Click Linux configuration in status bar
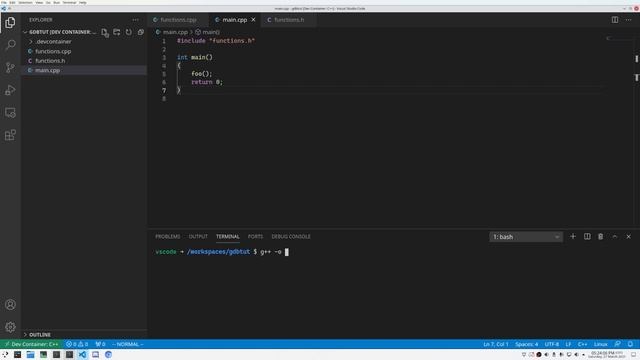Viewport: 640px width, 360px height. pyautogui.click(x=601, y=344)
